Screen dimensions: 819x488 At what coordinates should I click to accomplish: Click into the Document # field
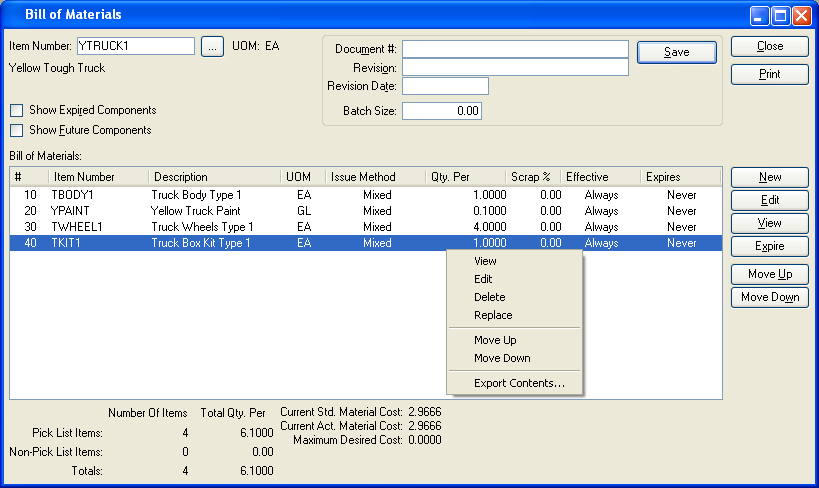(x=515, y=49)
